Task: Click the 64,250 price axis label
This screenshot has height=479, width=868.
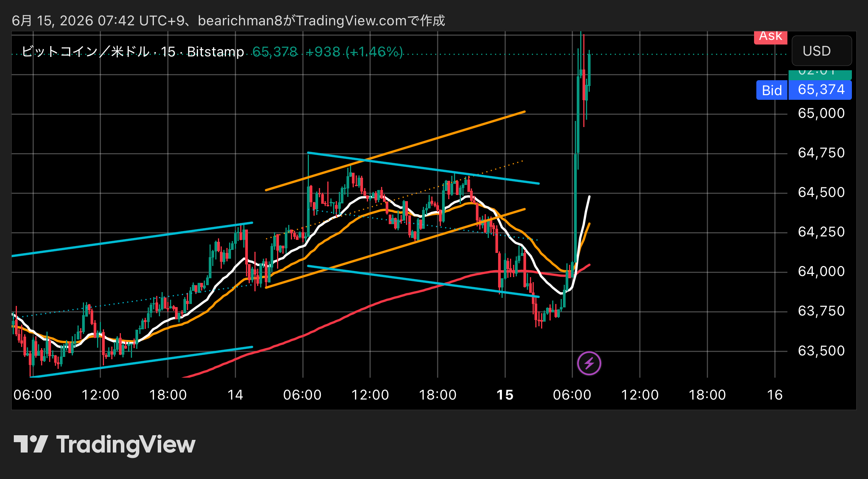Action: coord(821,232)
